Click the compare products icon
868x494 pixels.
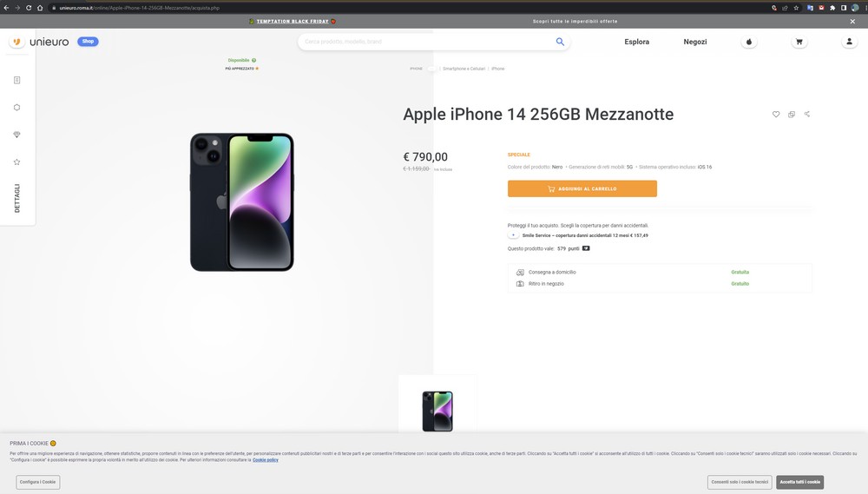click(791, 114)
